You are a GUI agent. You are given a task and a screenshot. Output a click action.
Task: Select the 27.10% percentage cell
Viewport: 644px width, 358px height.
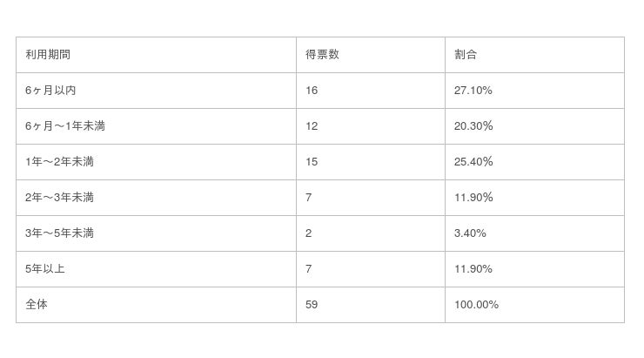pyautogui.click(x=473, y=91)
